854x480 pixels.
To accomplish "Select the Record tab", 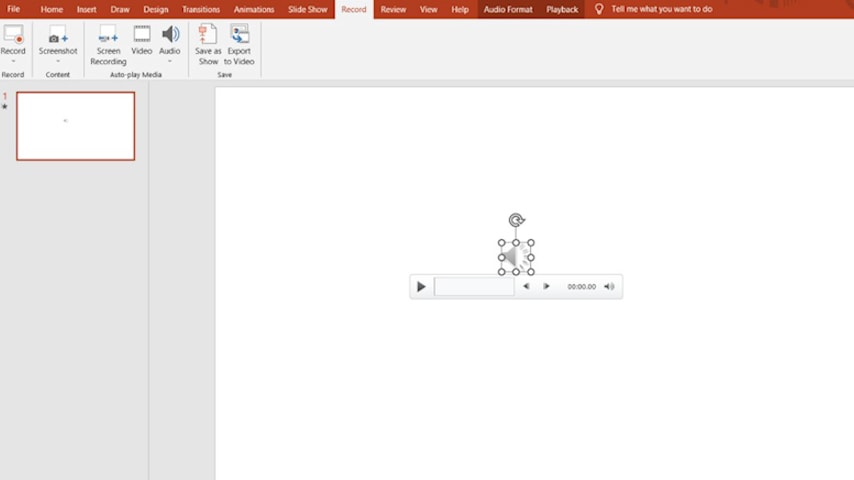I will tap(354, 9).
